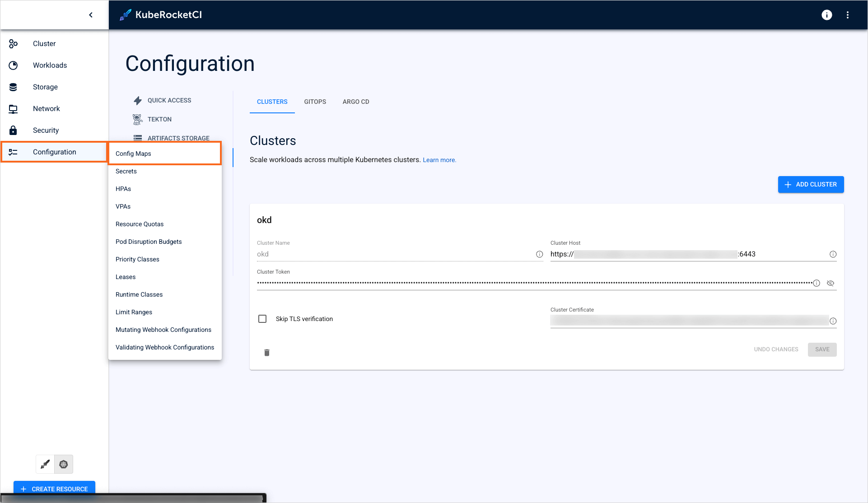The image size is (868, 503).
Task: Open the Security lock icon
Action: point(13,130)
